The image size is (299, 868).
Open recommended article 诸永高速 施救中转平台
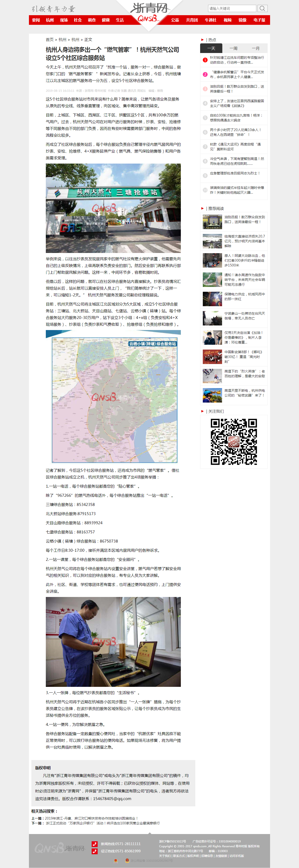245,280
